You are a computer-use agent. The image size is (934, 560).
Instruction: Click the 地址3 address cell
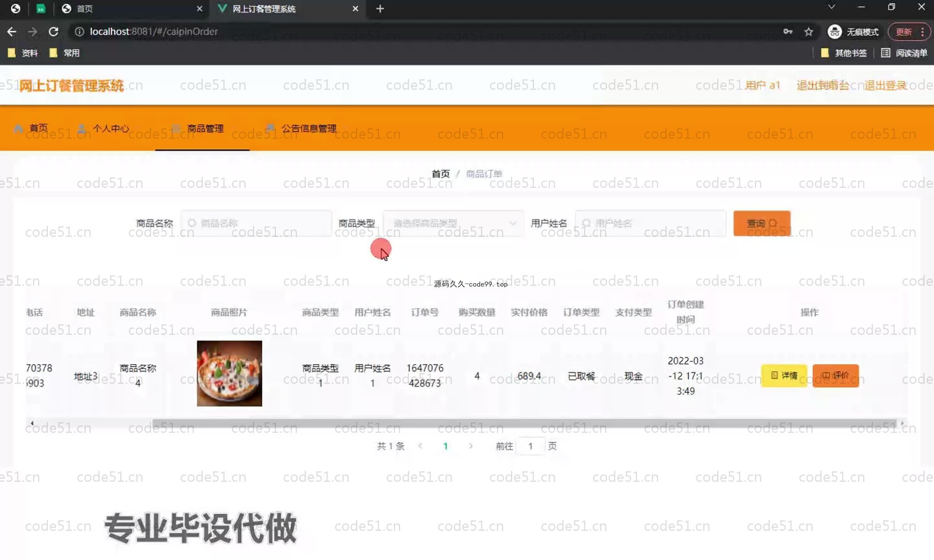pyautogui.click(x=86, y=376)
